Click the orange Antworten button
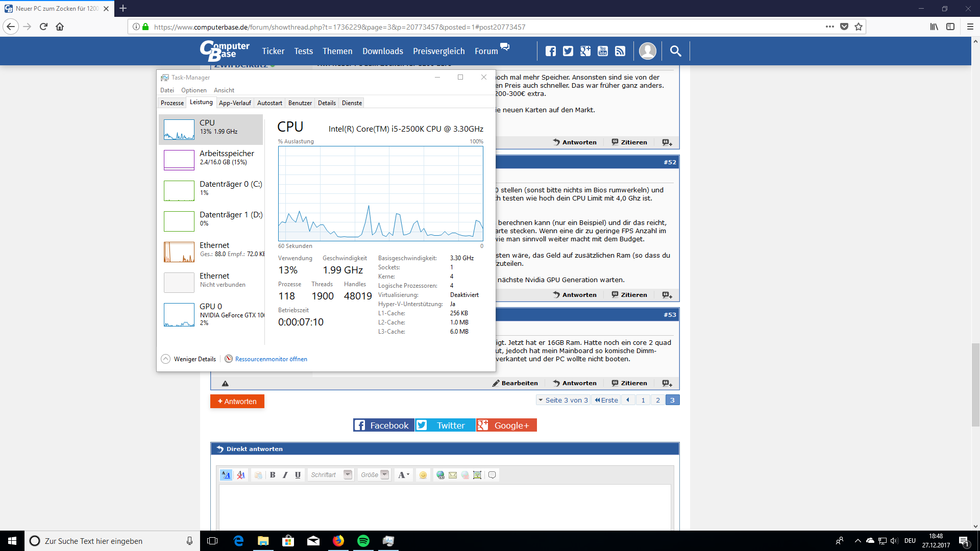The image size is (980, 551). tap(237, 402)
